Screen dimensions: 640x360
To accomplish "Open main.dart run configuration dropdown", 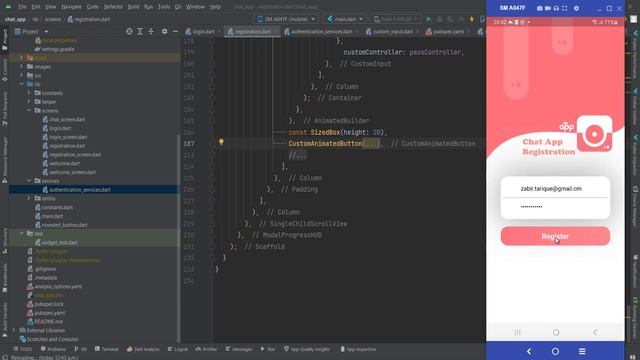I will (x=345, y=19).
